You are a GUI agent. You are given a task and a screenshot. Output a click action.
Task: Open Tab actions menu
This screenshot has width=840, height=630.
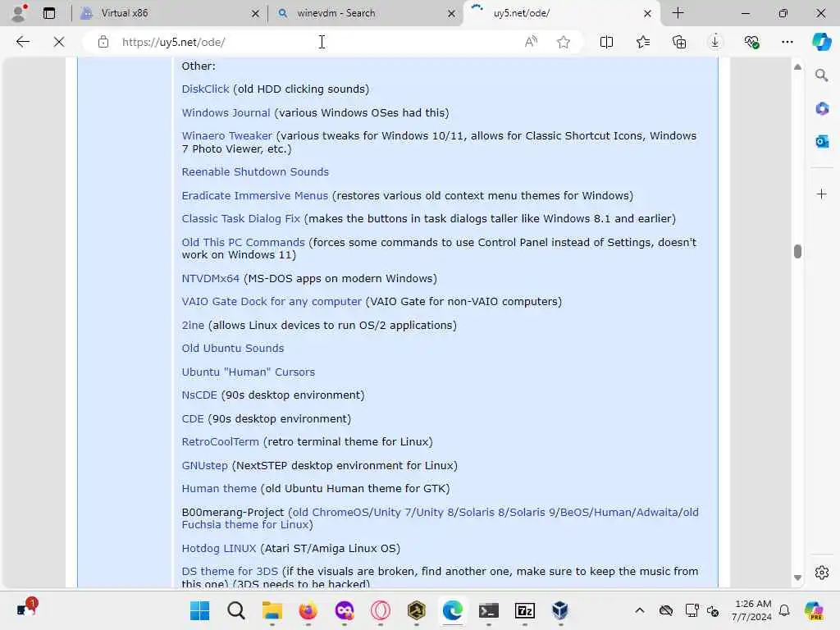[49, 13]
